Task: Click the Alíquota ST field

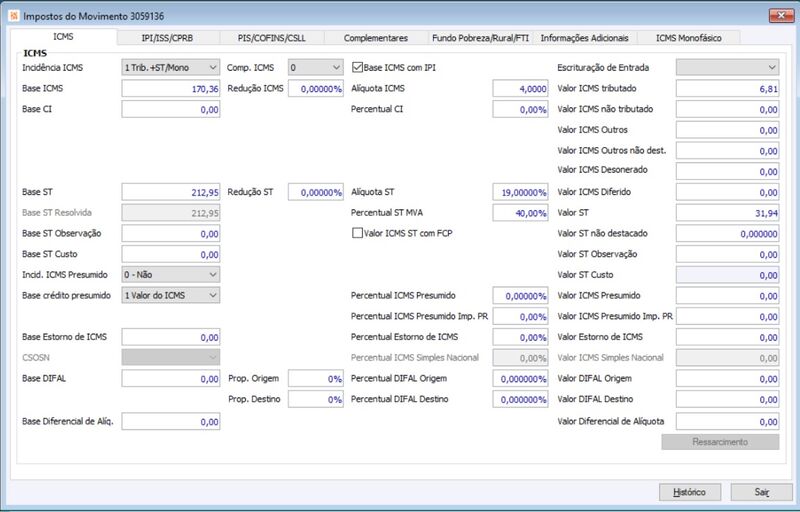Action: point(520,192)
